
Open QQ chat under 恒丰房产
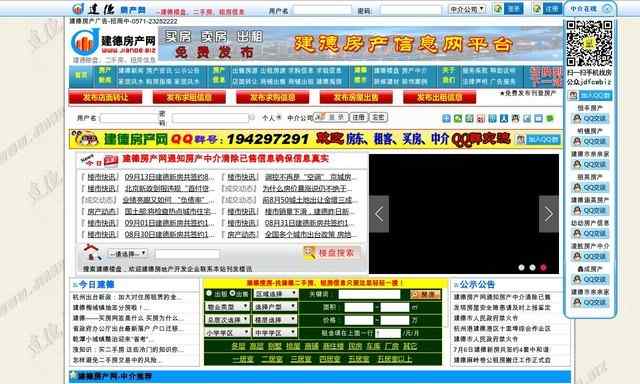pos(590,118)
